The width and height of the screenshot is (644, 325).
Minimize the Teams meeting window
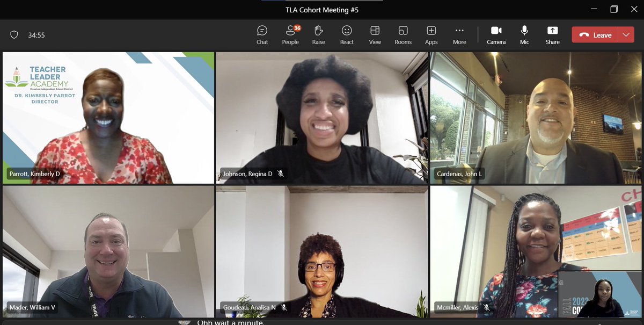point(593,9)
